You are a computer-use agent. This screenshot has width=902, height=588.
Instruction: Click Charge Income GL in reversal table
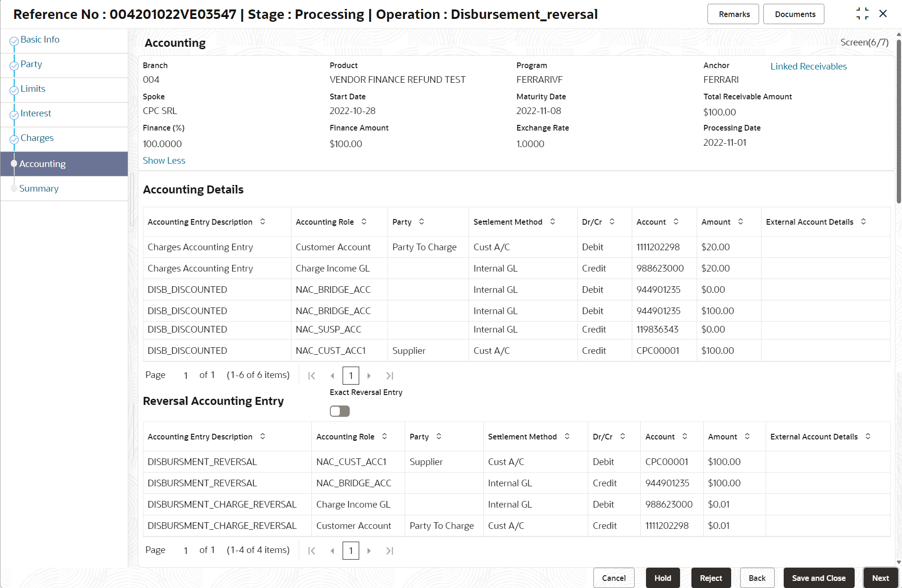[x=353, y=504]
